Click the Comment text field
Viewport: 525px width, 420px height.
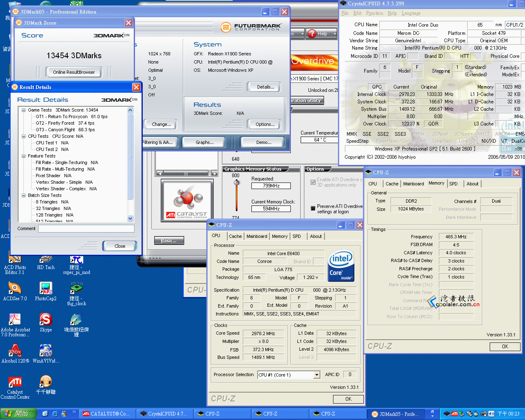click(x=86, y=229)
